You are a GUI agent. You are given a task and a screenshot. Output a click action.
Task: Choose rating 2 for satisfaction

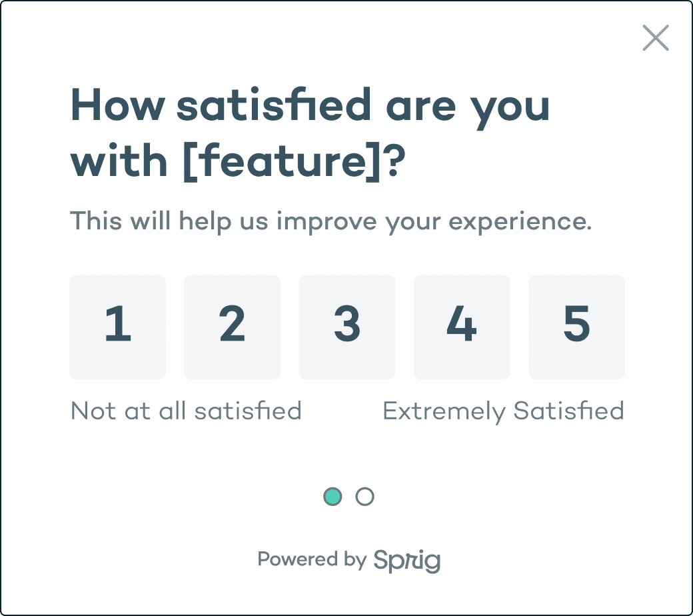coord(233,327)
